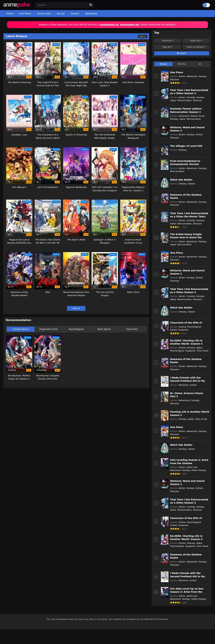Viewport: 215px width, 644px height.
Task: Expand the Type All dropdown
Action: pyautogui.click(x=167, y=47)
